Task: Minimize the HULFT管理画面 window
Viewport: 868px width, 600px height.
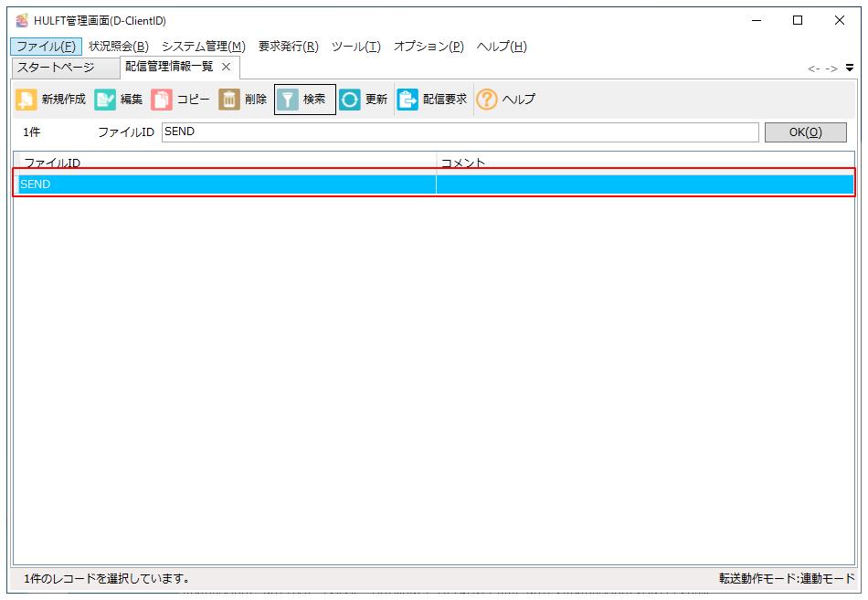Action: pos(757,20)
